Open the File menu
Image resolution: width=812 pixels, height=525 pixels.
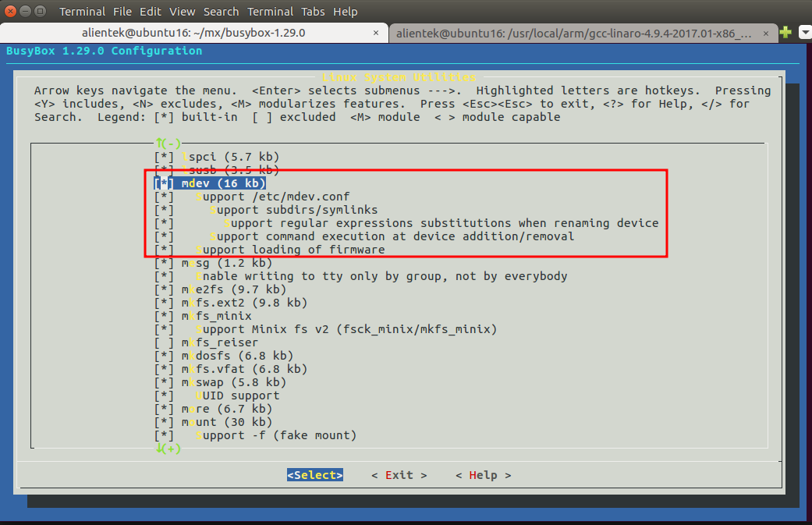tap(122, 12)
